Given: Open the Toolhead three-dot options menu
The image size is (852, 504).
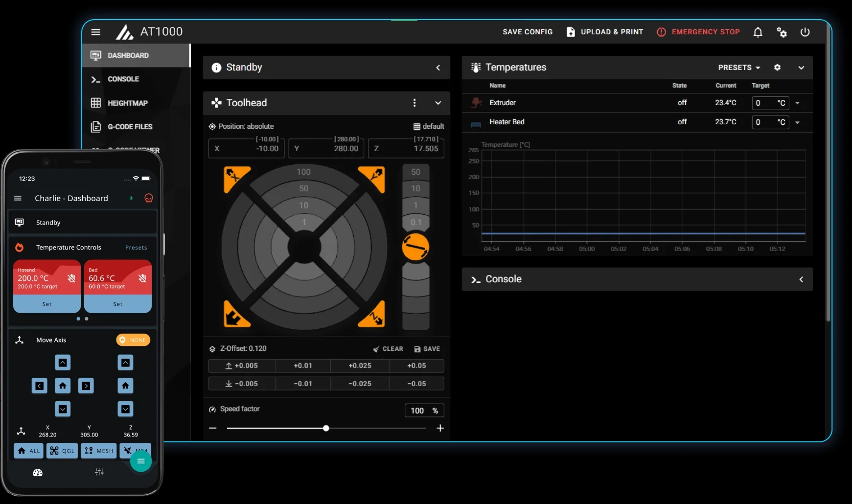Looking at the screenshot, I should pos(414,103).
